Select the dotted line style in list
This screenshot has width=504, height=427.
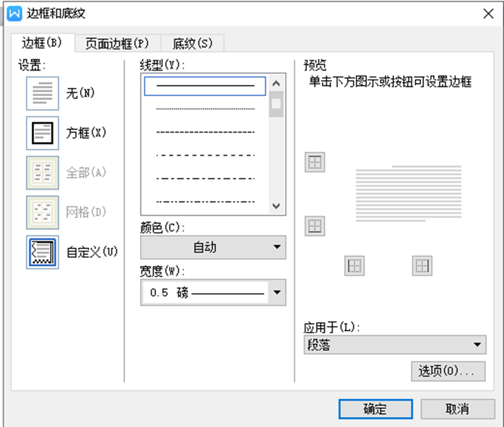tap(205, 109)
